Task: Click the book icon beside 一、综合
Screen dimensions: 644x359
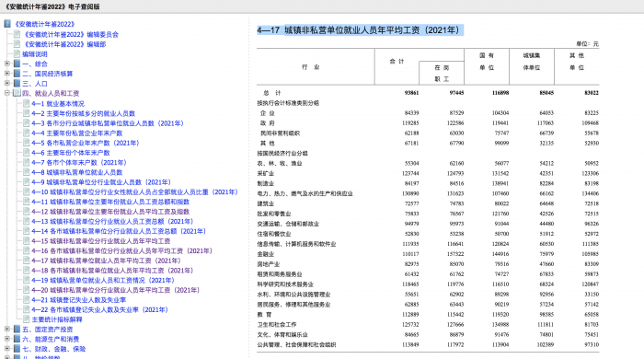Action: [17, 64]
